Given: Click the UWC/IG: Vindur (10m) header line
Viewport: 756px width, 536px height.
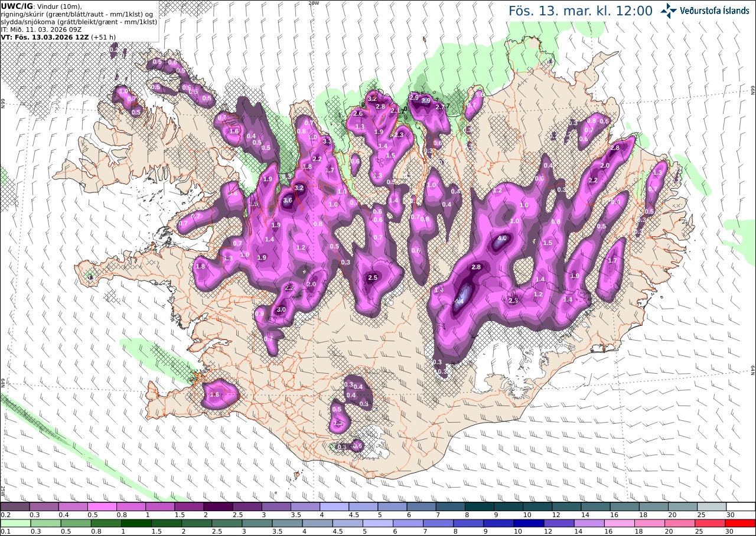Looking at the screenshot, I should click(41, 6).
